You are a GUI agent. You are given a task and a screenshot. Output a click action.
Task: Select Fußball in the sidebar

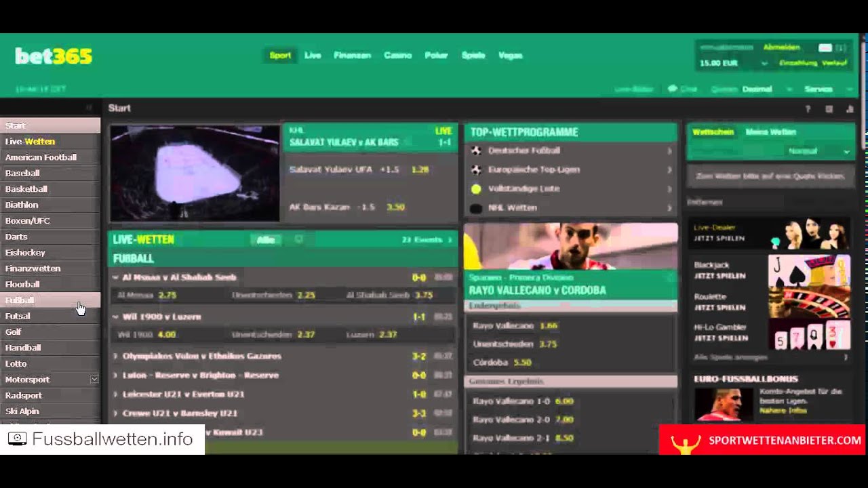[50, 300]
